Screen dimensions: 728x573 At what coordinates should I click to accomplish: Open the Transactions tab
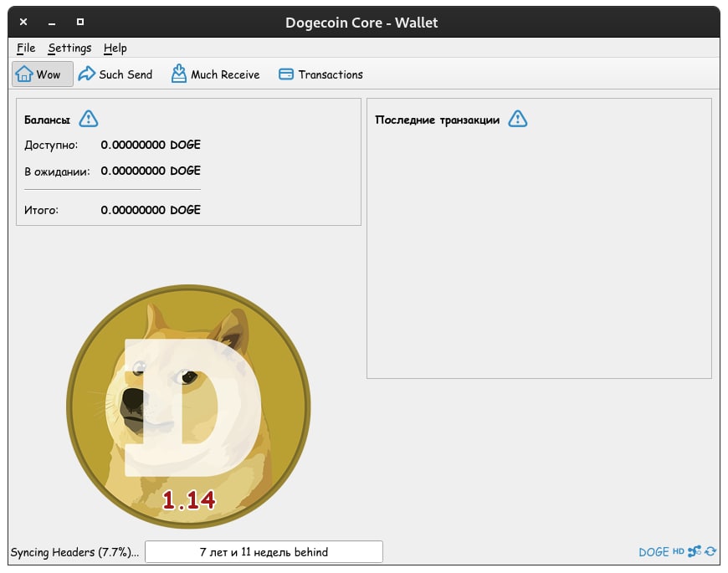click(x=320, y=74)
